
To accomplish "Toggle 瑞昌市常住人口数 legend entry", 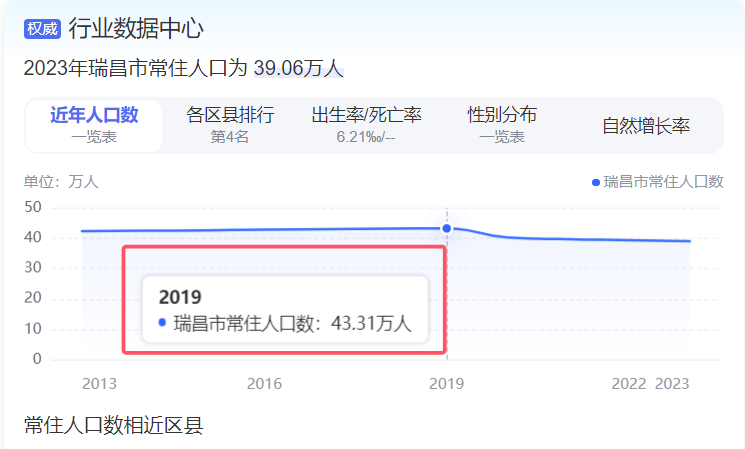I will 658,182.
